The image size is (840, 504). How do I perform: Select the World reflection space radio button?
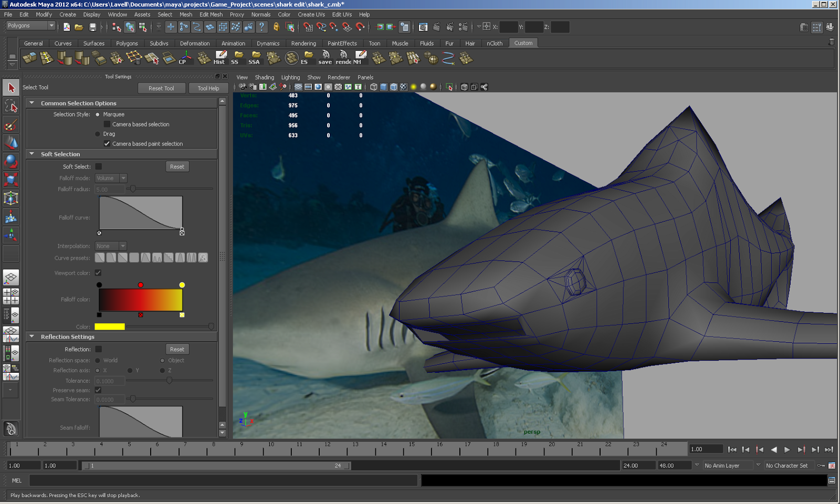98,360
